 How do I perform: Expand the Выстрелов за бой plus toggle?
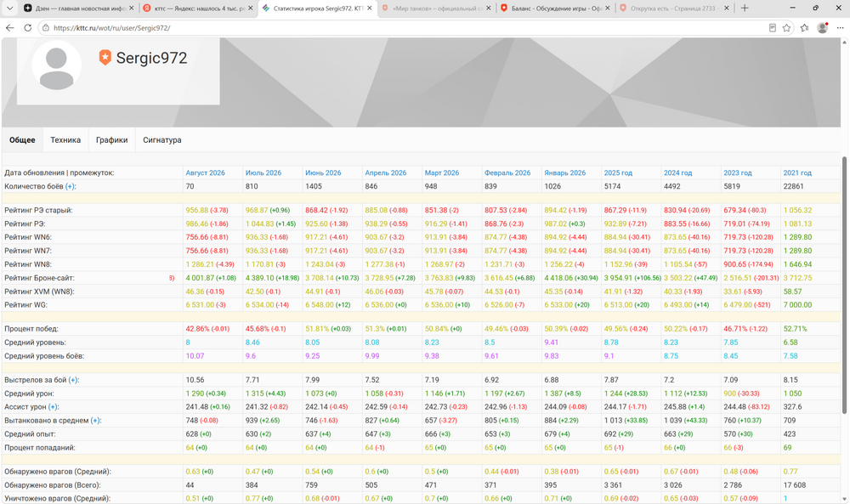click(x=74, y=380)
